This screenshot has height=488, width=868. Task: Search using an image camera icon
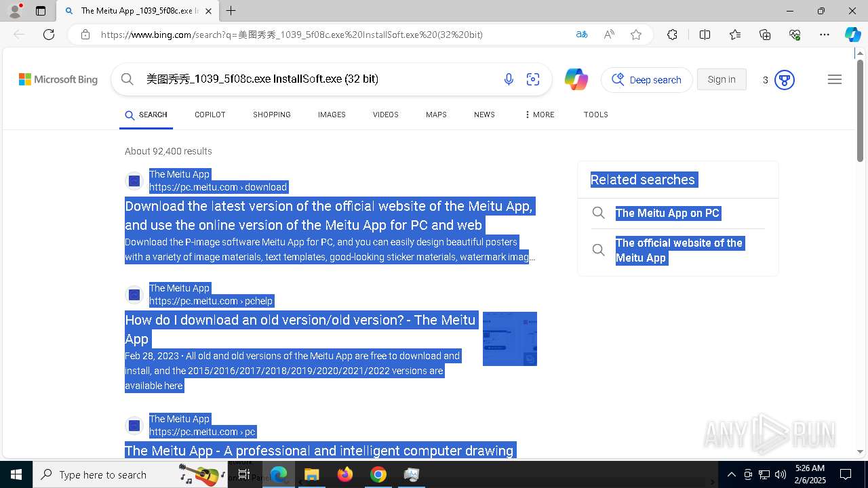(x=533, y=79)
